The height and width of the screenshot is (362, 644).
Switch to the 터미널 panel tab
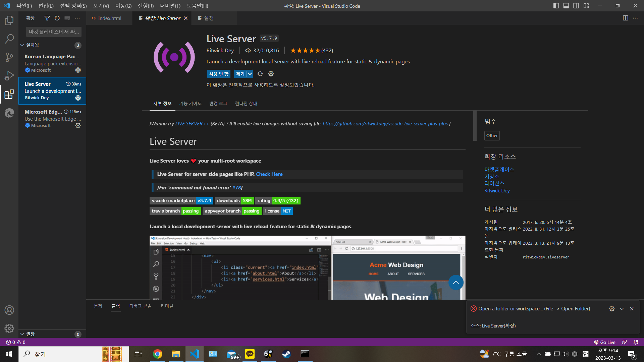pyautogui.click(x=167, y=306)
